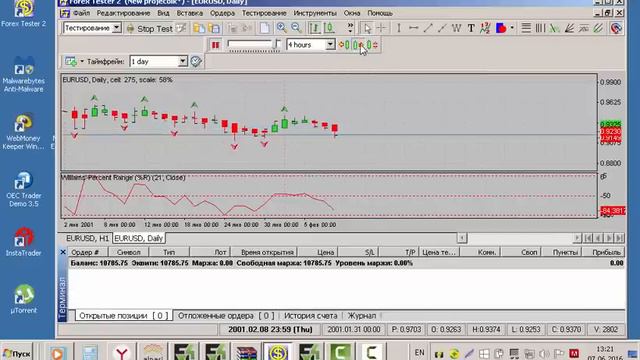Click the zoom out magnifier icon
640x360 pixels.
(296, 28)
